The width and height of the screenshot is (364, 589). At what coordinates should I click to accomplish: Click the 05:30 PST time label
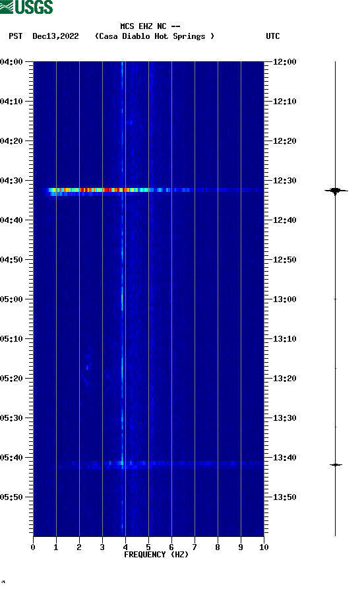tap(12, 418)
